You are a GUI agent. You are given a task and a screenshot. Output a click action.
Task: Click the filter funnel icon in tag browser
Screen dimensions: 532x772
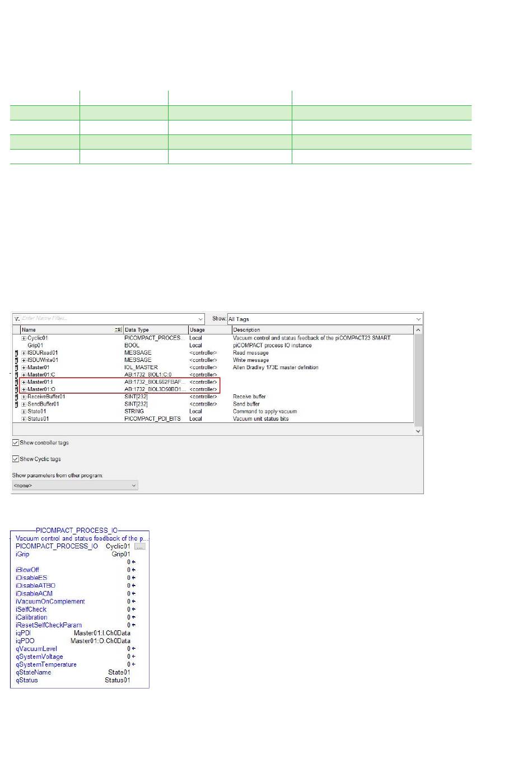click(17, 319)
